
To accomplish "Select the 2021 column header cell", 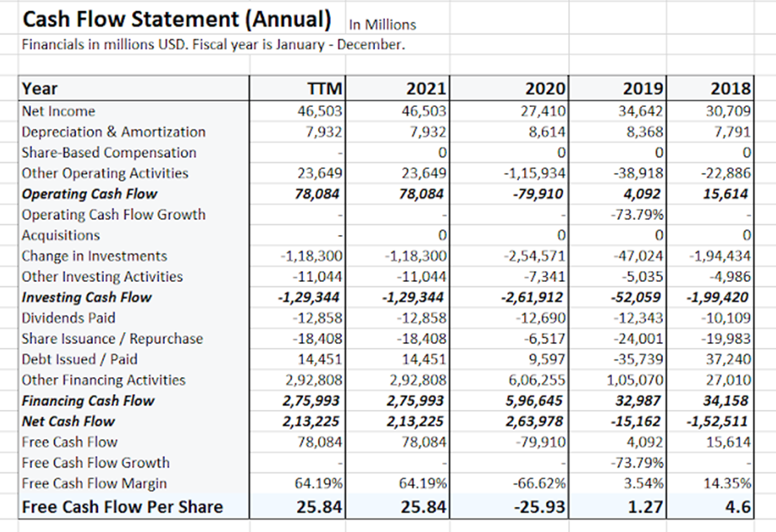I will pyautogui.click(x=426, y=89).
